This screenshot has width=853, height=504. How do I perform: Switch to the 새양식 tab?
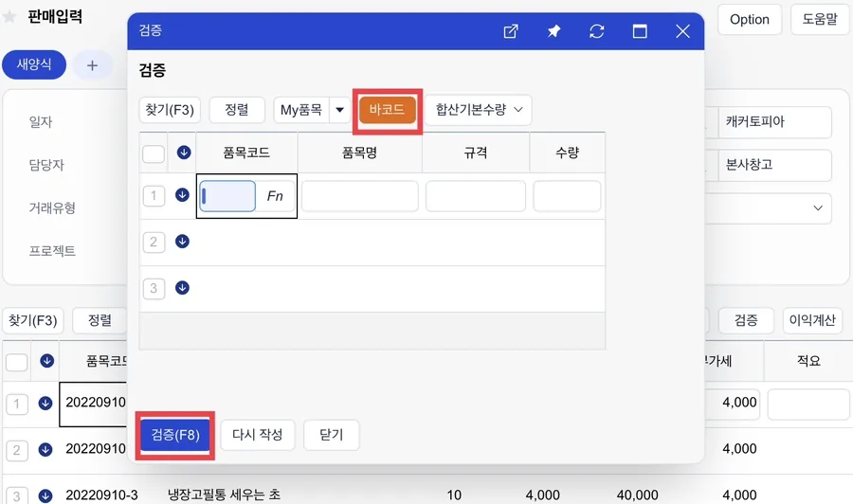pyautogui.click(x=34, y=64)
